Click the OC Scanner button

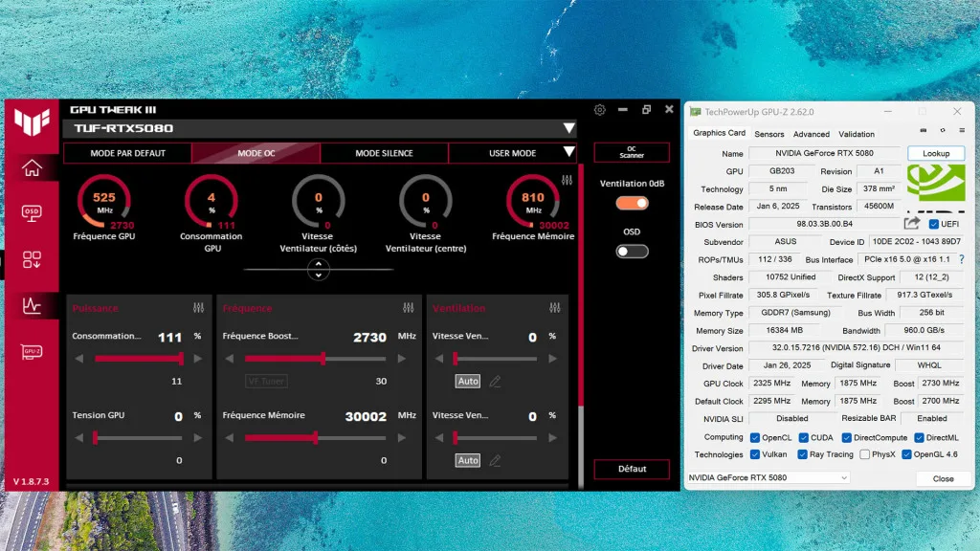point(631,152)
